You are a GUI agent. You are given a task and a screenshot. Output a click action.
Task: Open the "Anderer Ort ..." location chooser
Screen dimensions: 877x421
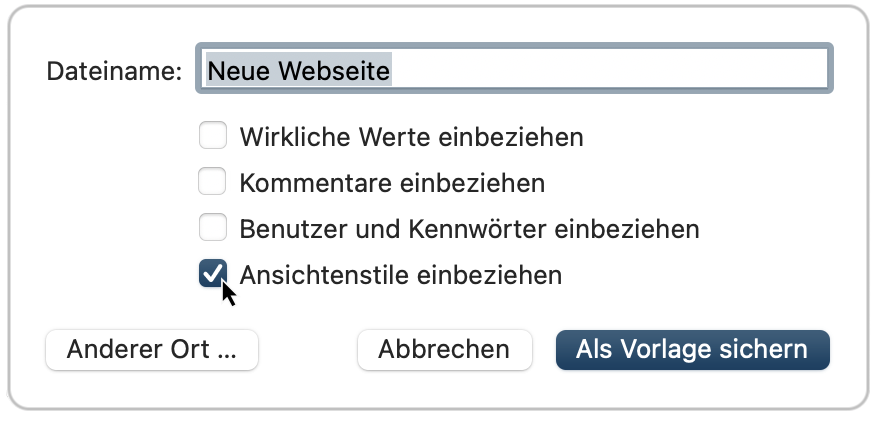click(152, 350)
